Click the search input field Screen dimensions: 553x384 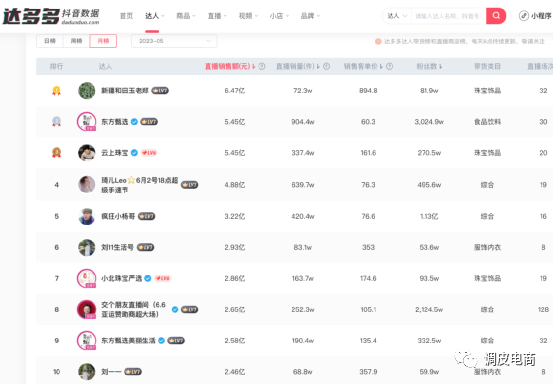pyautogui.click(x=449, y=16)
